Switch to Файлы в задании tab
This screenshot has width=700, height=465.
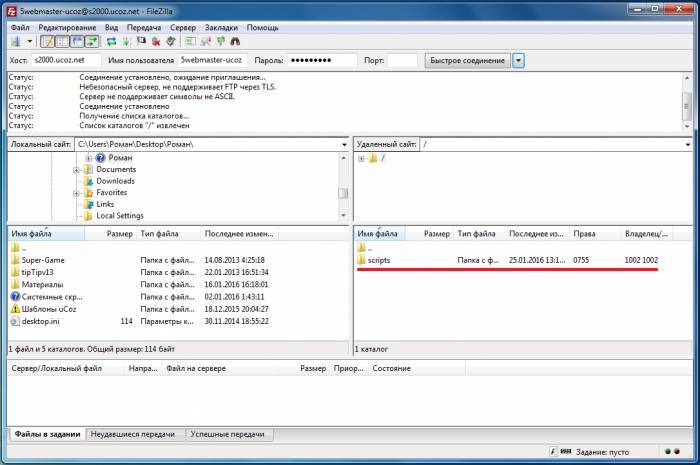47,434
